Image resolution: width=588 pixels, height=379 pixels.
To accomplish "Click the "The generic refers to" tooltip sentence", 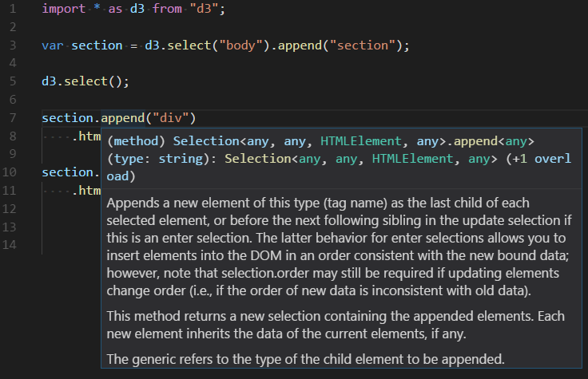I will 305,358.
